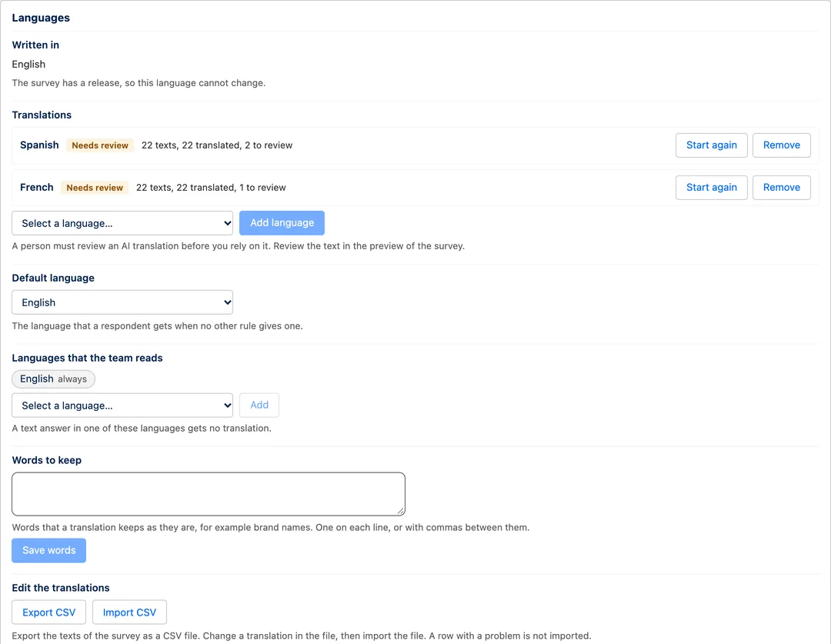
Task: Click the Words to keep heading
Action: (47, 461)
